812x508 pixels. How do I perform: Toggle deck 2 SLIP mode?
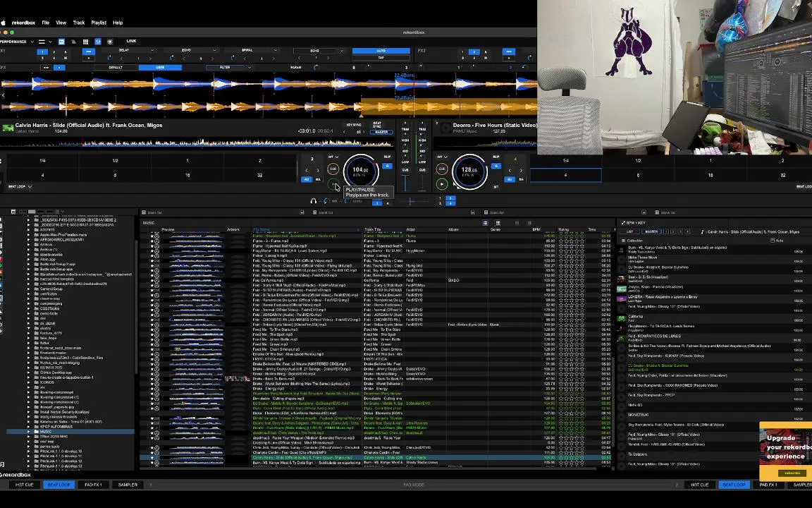point(496,157)
